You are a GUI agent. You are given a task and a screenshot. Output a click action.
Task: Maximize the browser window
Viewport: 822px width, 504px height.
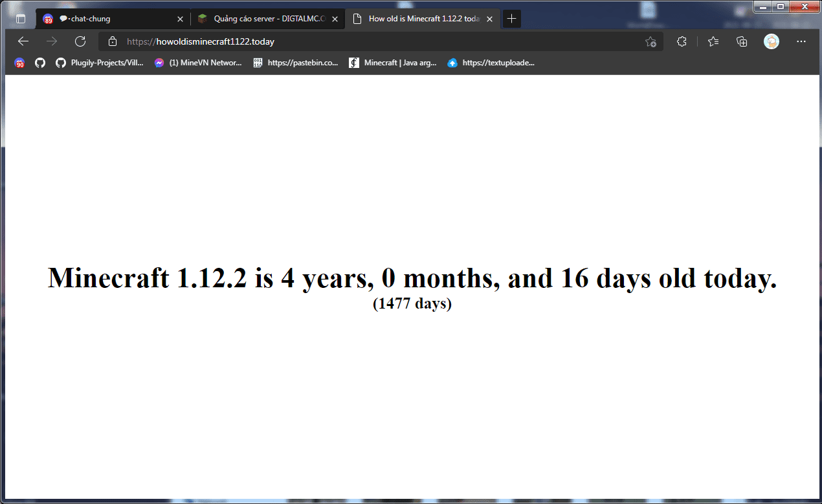pos(780,6)
